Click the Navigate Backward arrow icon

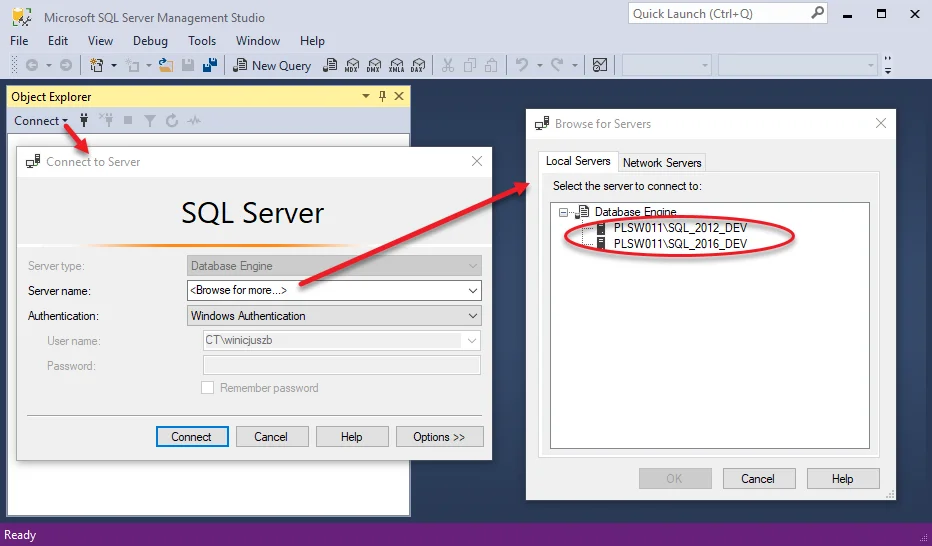[x=32, y=65]
